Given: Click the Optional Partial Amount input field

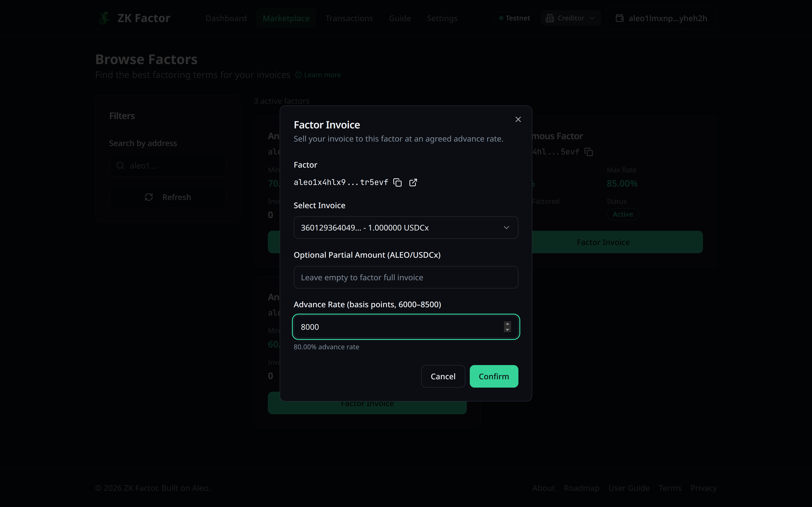Looking at the screenshot, I should pyautogui.click(x=406, y=277).
